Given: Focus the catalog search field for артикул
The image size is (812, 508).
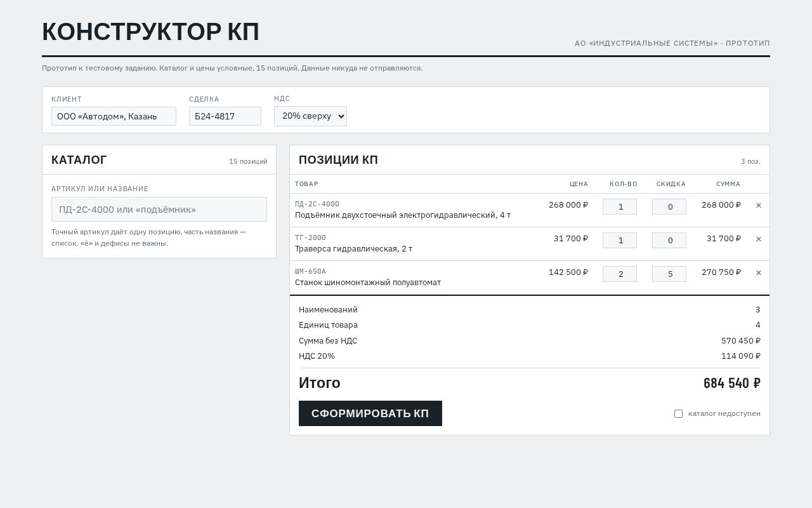Looking at the screenshot, I should pos(159,210).
